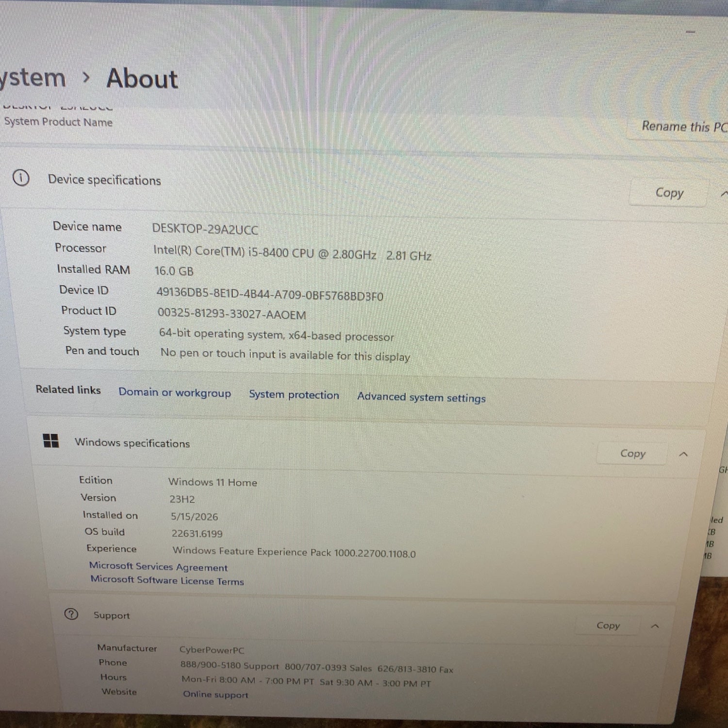Select the Device ID value 49136DB5
This screenshot has width=728, height=728.
[x=269, y=294]
